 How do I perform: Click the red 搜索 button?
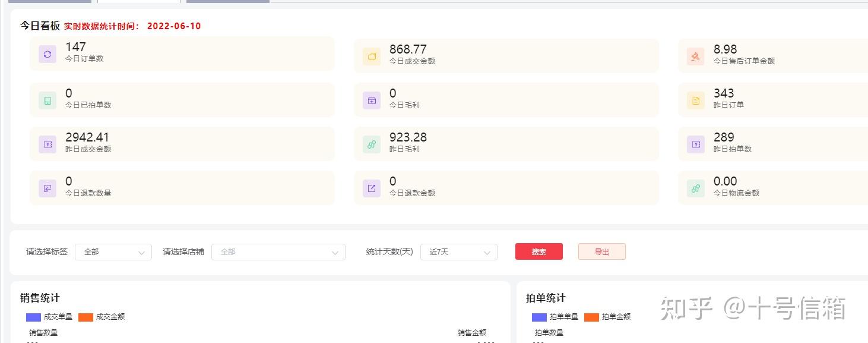(x=539, y=251)
